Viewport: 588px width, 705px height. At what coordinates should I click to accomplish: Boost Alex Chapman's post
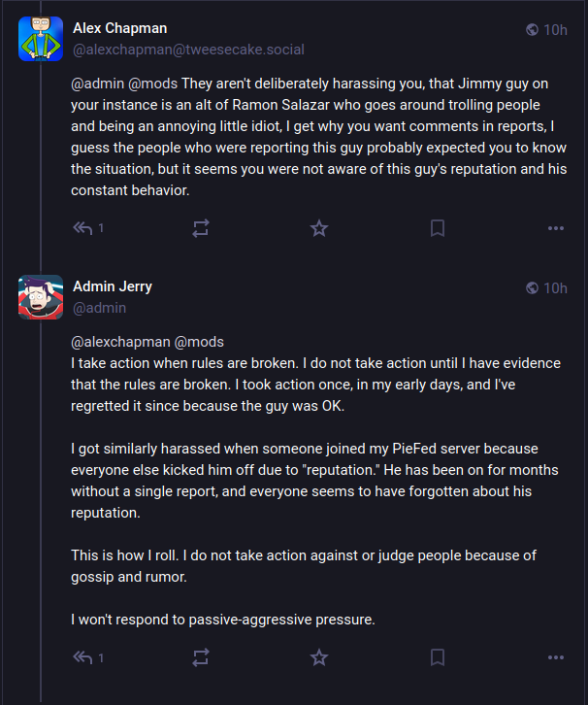click(x=201, y=228)
